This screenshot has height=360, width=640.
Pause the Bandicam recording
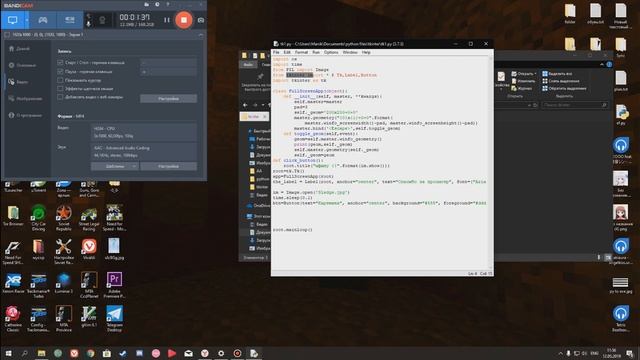[x=167, y=20]
